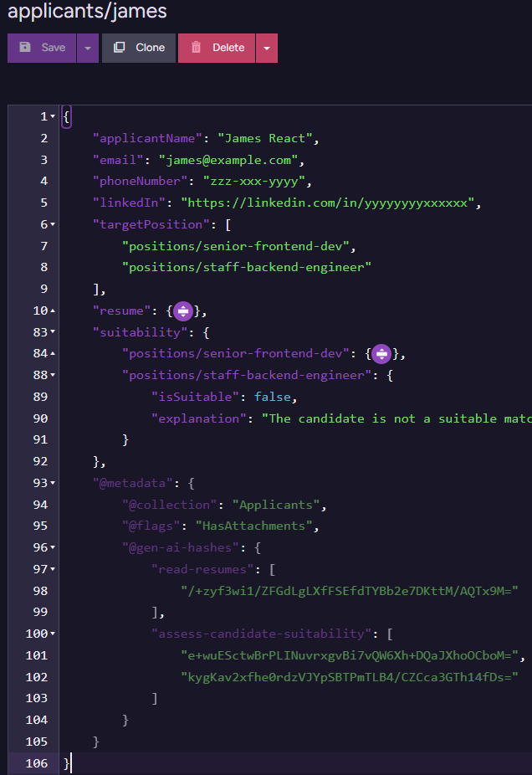Expand the collapsed resume object badge
The image size is (532, 775).
click(x=183, y=311)
